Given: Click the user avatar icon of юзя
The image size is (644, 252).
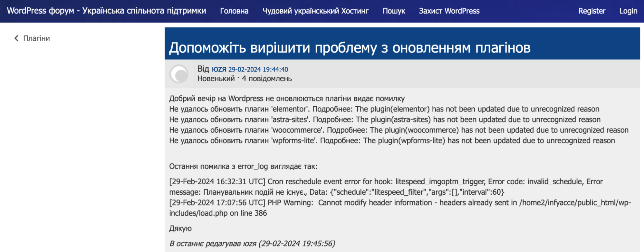Looking at the screenshot, I should point(179,74).
